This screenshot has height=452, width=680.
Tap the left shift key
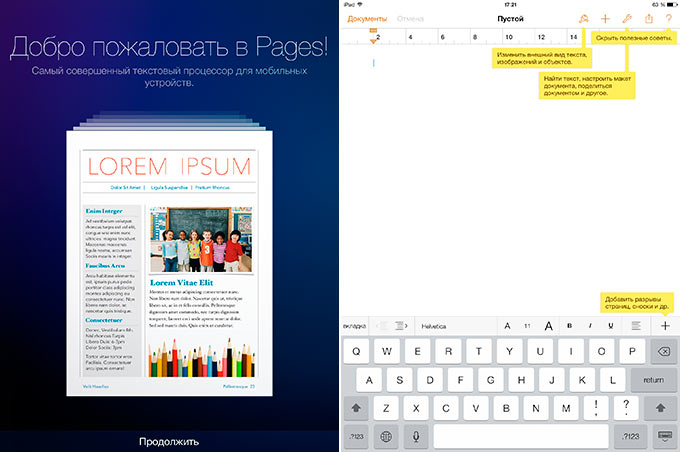pos(356,408)
